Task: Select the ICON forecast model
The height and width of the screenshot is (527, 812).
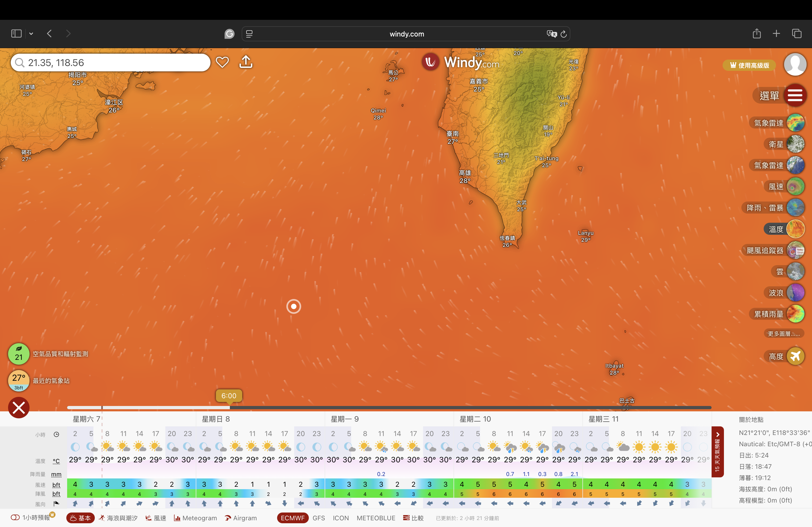Action: (x=340, y=518)
